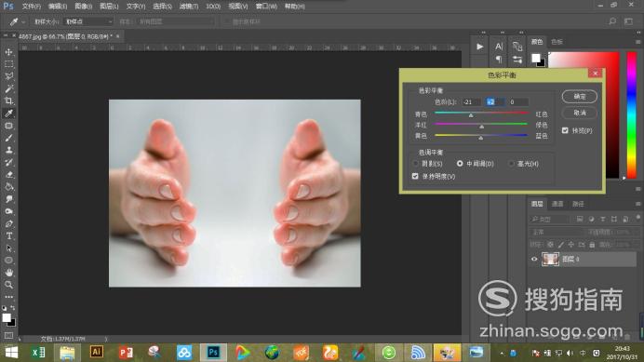
Task: Select the Brush tool
Action: click(x=8, y=138)
